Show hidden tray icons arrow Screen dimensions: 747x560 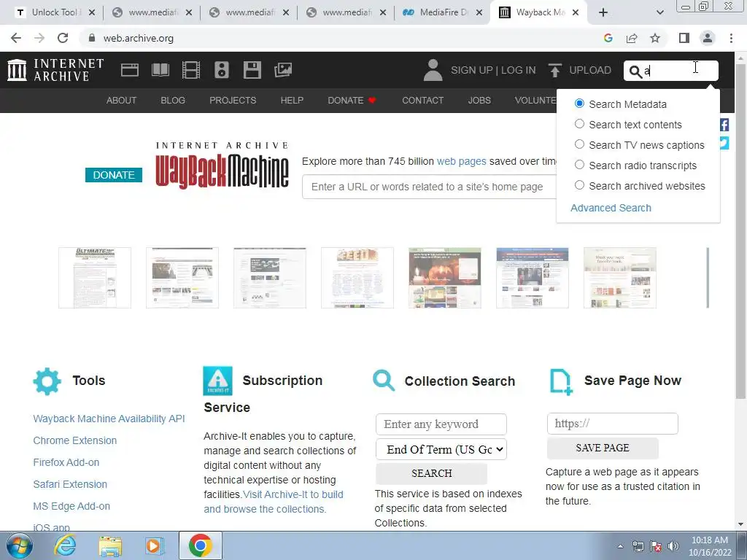(x=620, y=546)
